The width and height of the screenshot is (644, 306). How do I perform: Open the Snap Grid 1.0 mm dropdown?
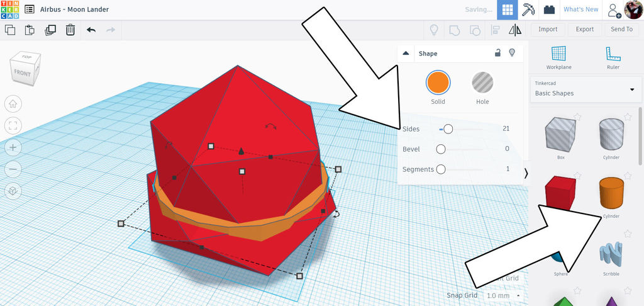coord(504,296)
